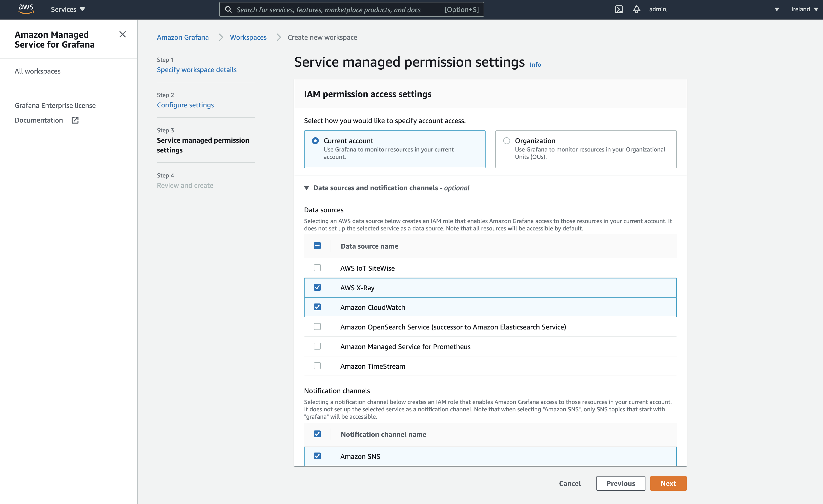Open the Services menu

67,9
